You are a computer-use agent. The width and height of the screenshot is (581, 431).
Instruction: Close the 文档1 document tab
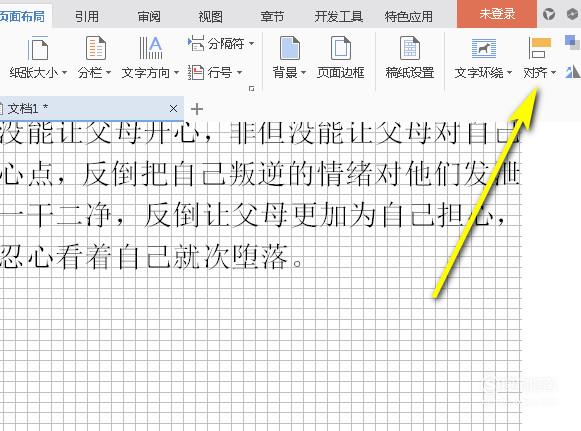pyautogui.click(x=173, y=109)
